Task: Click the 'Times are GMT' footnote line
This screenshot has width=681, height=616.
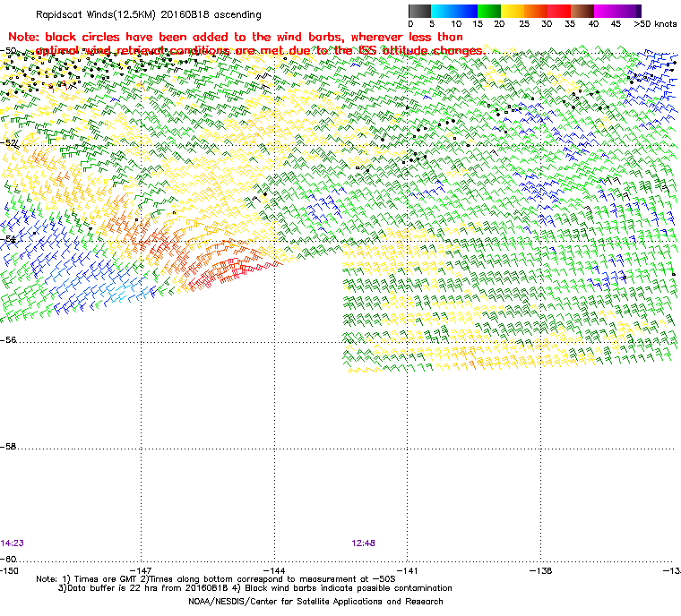Action: (216, 579)
